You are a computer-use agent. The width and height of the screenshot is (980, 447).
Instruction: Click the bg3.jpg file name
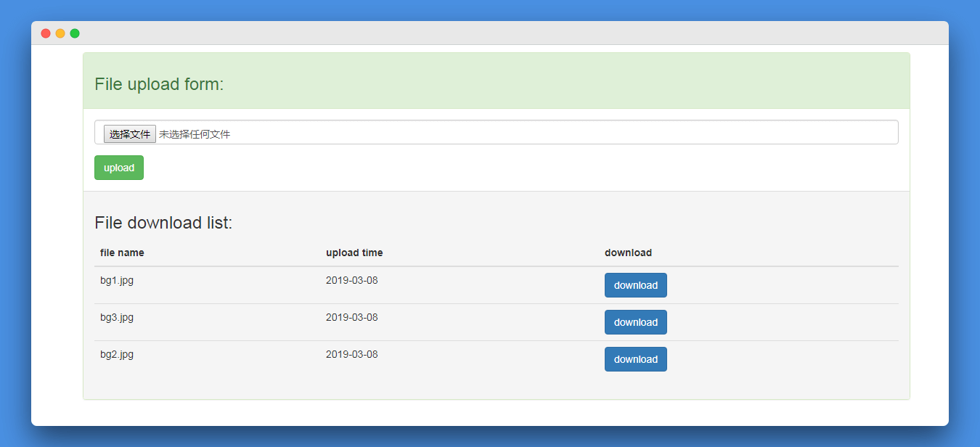tap(117, 318)
